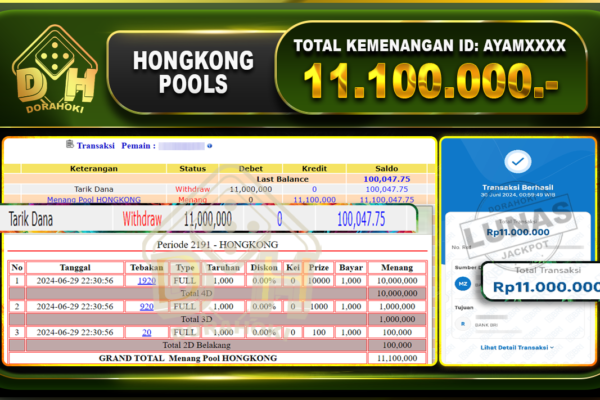
Task: Click the Taruhan column header
Action: 223,268
